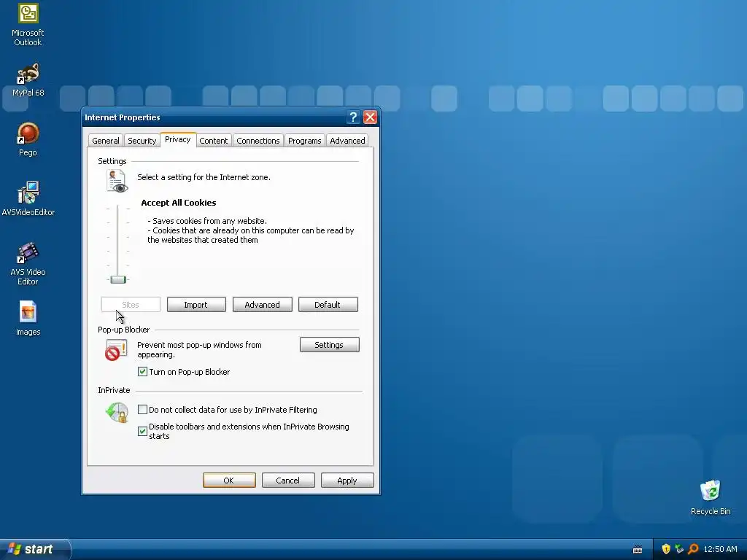Image resolution: width=747 pixels, height=560 pixels.
Task: Close the Internet Properties dialog
Action: [370, 117]
